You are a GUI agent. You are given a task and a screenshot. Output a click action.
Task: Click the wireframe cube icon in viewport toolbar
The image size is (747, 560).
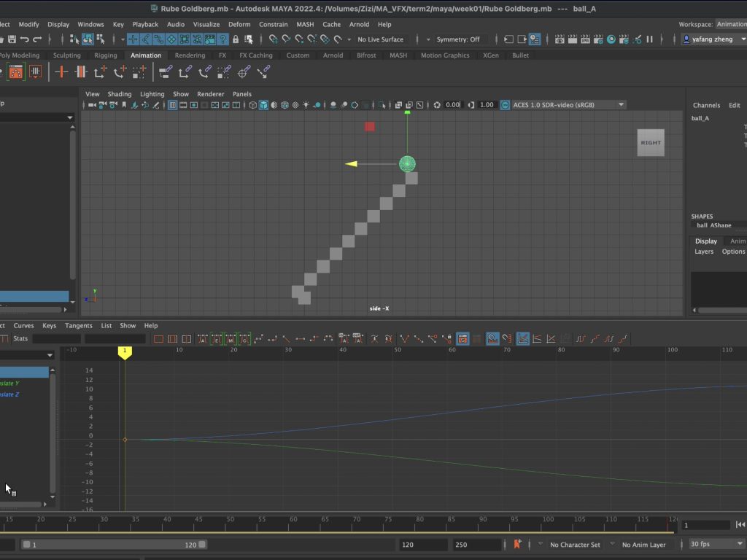click(x=253, y=105)
